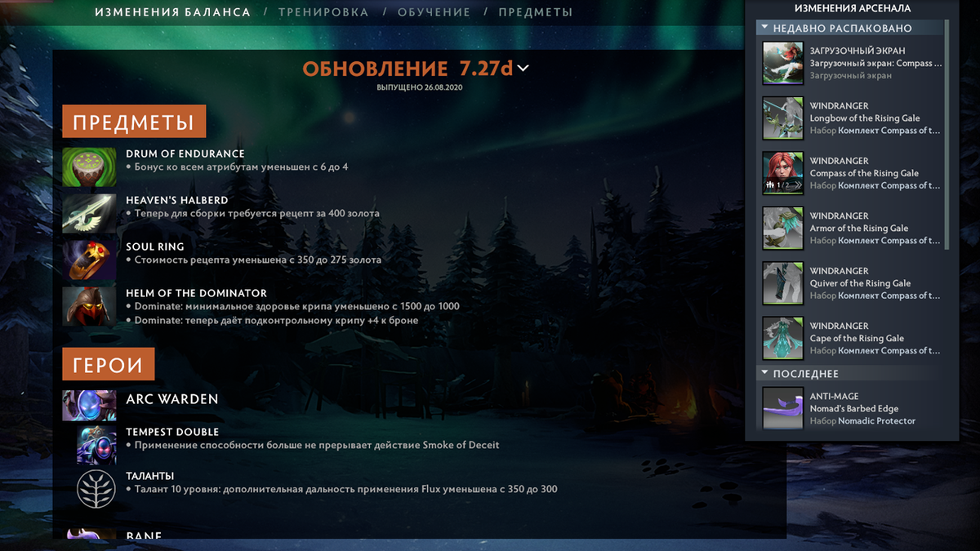Click the Tempest Double ability title
This screenshot has width=980, height=551.
(172, 432)
